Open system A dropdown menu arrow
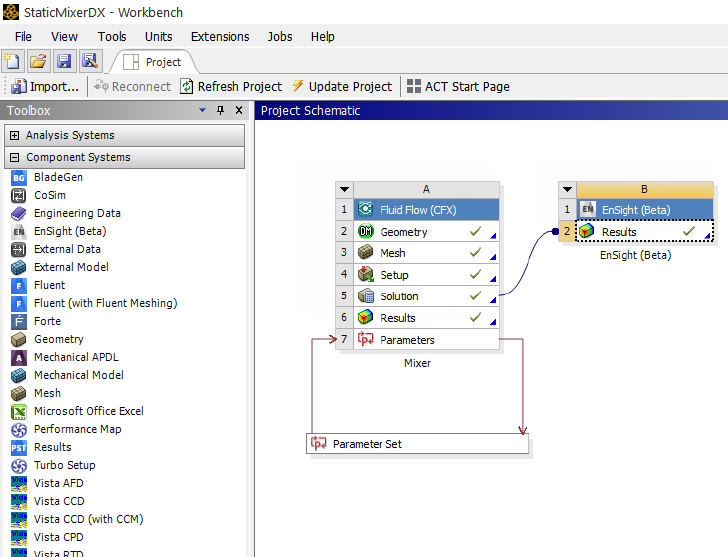Screen dimensions: 728x557 (x=344, y=189)
